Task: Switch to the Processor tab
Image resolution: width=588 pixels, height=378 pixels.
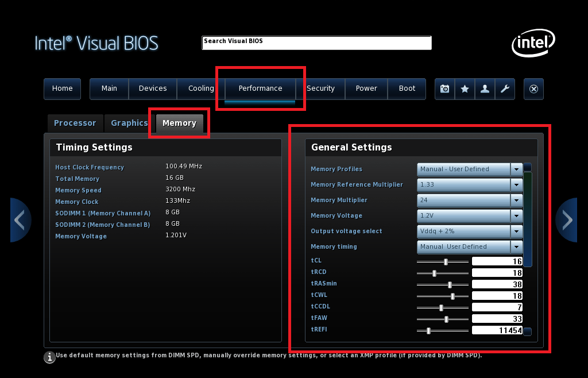Action: click(x=75, y=124)
